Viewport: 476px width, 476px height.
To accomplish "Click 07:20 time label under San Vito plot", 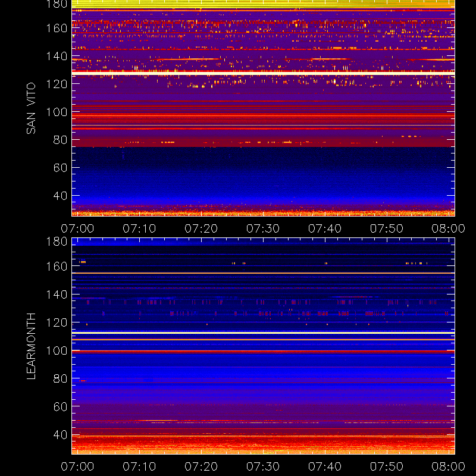I will tap(201, 228).
